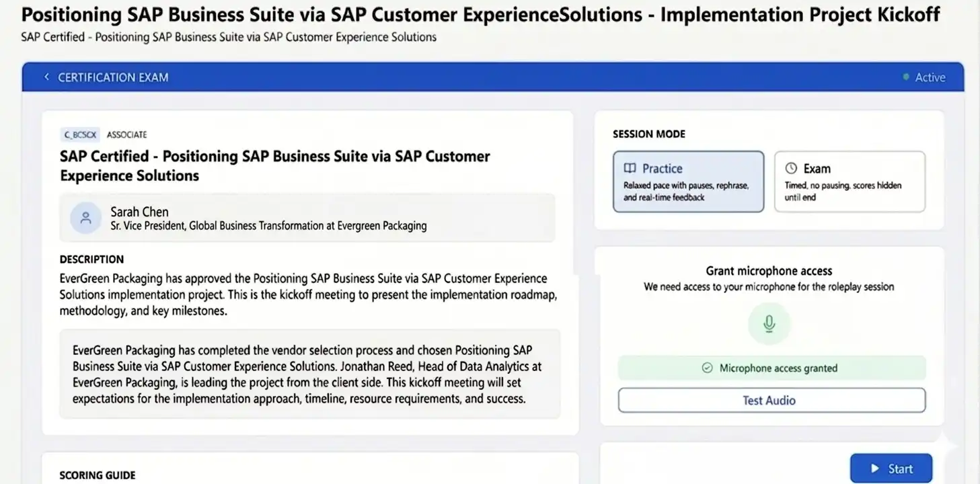980x484 pixels.
Task: Click the Sarah Chen persona card
Action: (307, 218)
